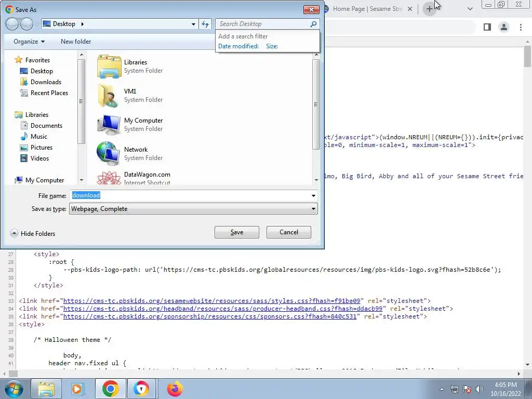532x399 pixels.
Task: Show hidden tray icons arrow
Action: [x=442, y=389]
